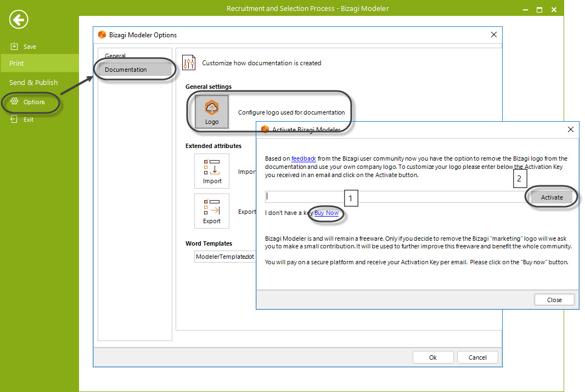This screenshot has width=585, height=392.
Task: Close Activate Bizagi Modeler dialog with X
Action: (x=570, y=129)
